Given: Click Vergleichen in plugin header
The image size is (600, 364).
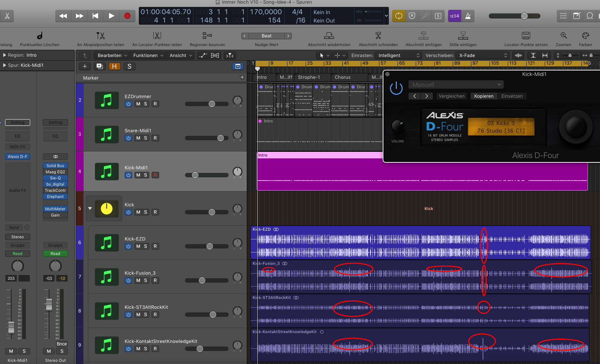Looking at the screenshot, I should coord(452,96).
